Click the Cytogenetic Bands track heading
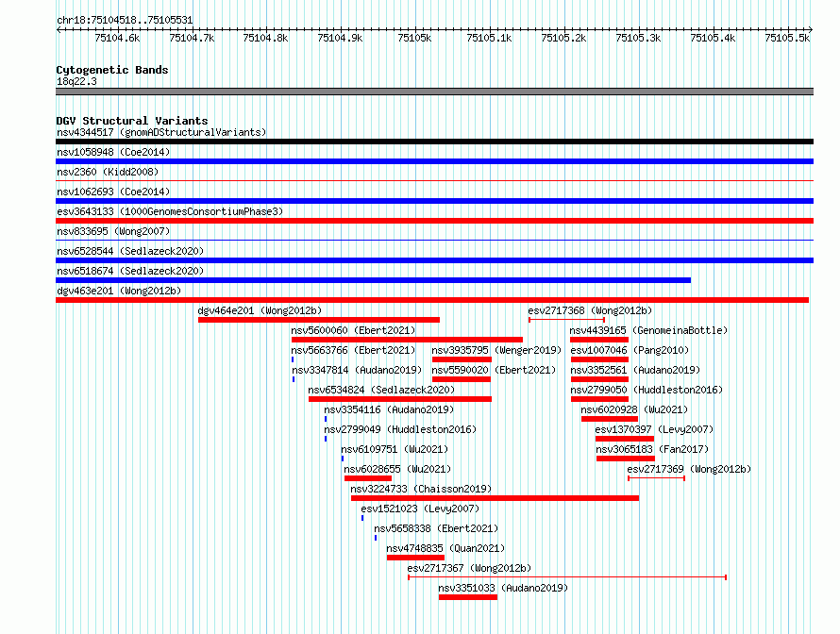The width and height of the screenshot is (840, 634). 112,70
